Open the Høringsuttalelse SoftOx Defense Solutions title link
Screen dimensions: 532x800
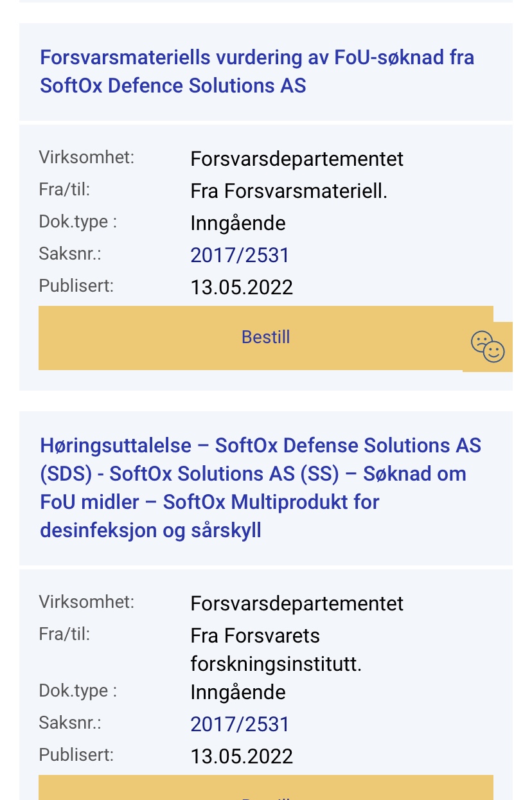(260, 488)
